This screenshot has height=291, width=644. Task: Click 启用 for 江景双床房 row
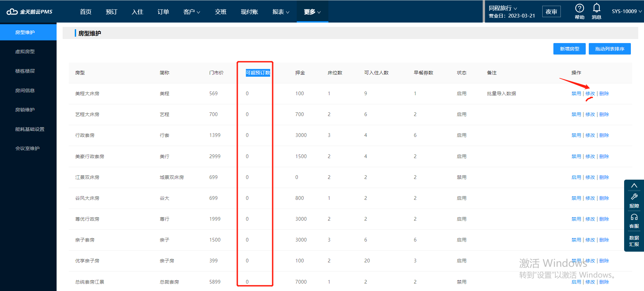[576, 177]
